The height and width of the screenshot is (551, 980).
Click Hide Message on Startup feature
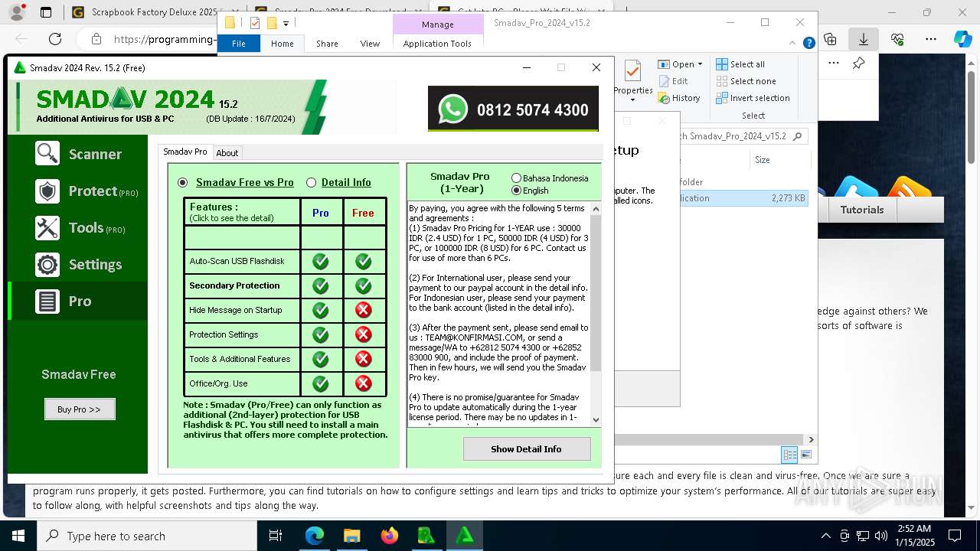[242, 310]
